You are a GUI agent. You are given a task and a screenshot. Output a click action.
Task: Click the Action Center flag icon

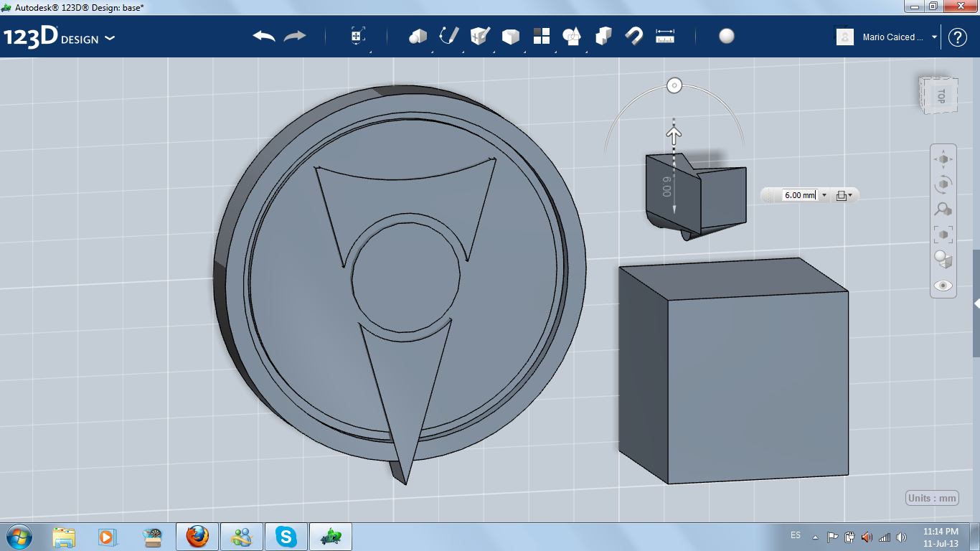click(x=832, y=537)
